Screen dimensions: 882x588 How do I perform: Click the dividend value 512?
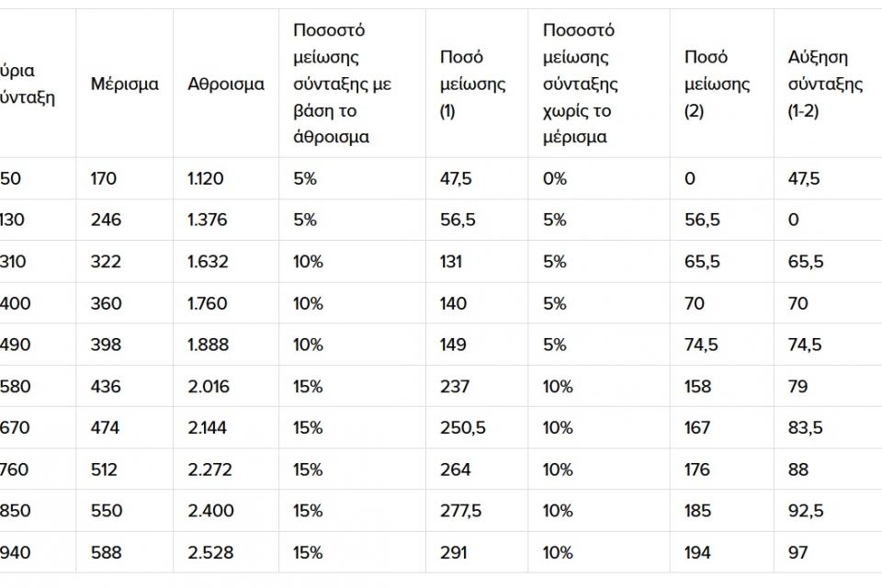(104, 469)
